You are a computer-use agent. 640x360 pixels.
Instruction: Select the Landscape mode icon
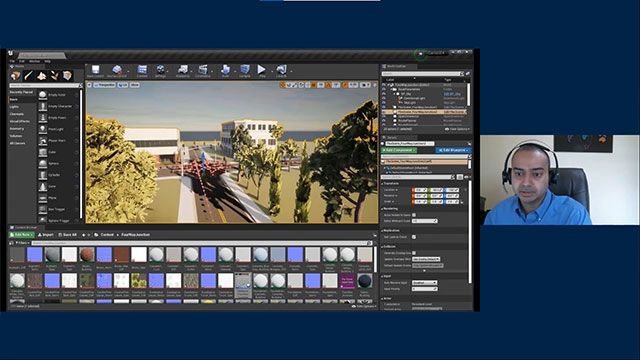click(x=41, y=76)
